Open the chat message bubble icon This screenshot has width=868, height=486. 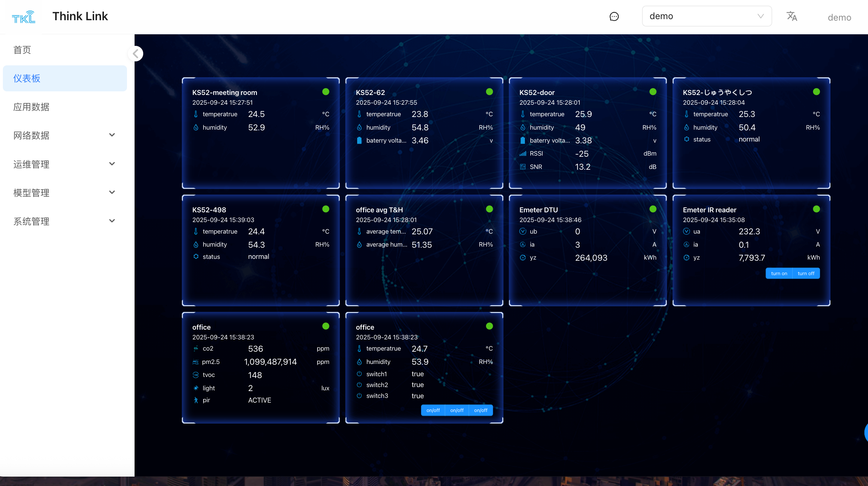pos(614,17)
